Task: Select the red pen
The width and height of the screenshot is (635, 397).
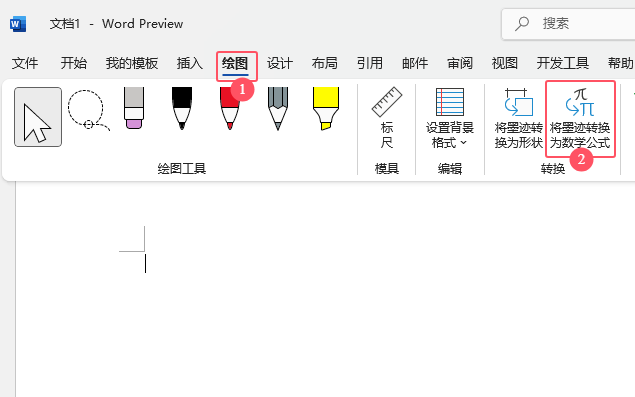Action: click(230, 108)
